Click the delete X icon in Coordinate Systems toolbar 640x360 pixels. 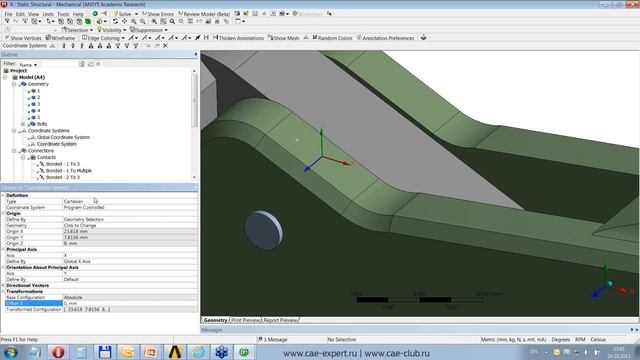pos(165,46)
